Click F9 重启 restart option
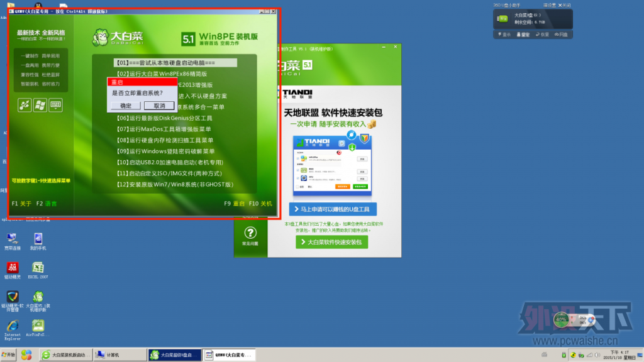Screen dimensions: 644x362 tap(234, 204)
